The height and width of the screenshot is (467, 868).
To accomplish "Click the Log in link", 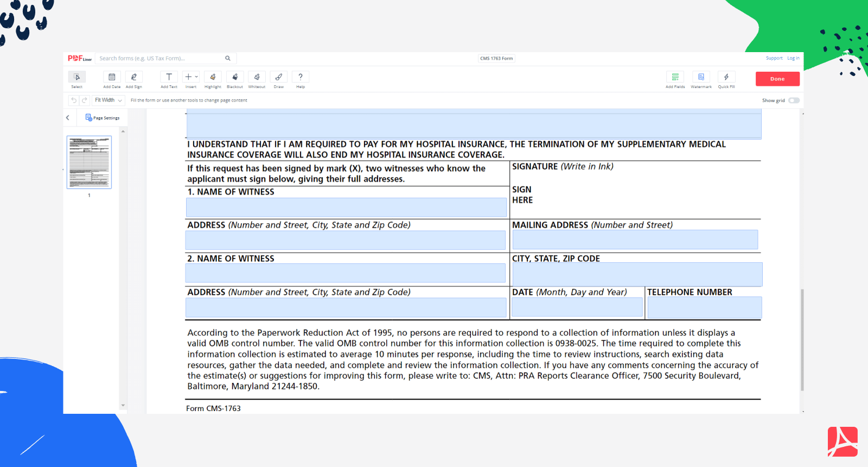I will [793, 58].
